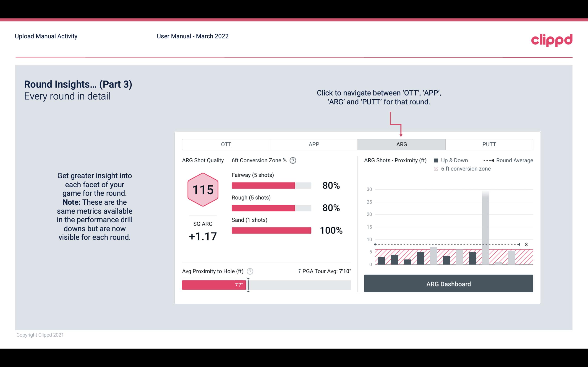Click the Upload Manual Activity link
The image size is (588, 367).
point(46,36)
